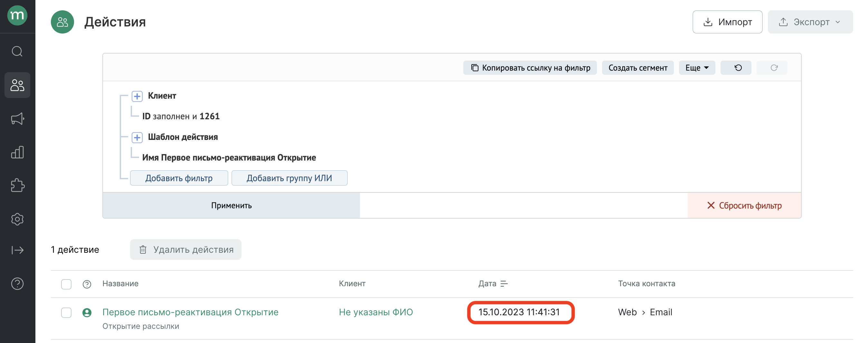Click the green Действия page avatar icon
This screenshot has height=343, width=868.
(x=62, y=22)
